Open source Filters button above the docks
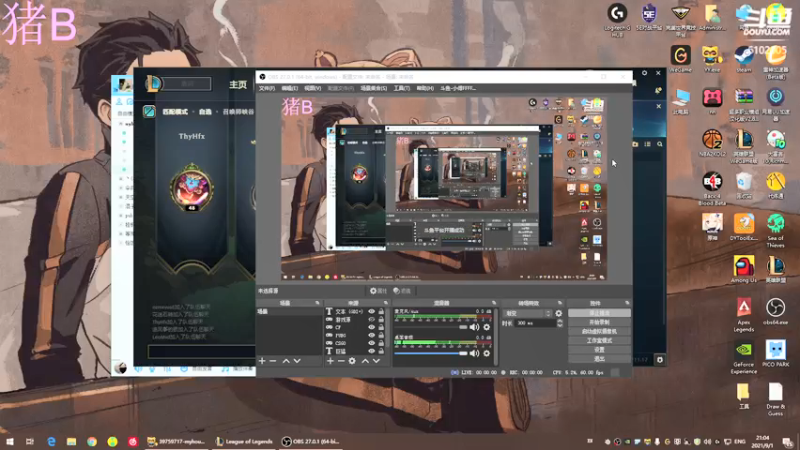The image size is (800, 450). pyautogui.click(x=403, y=291)
